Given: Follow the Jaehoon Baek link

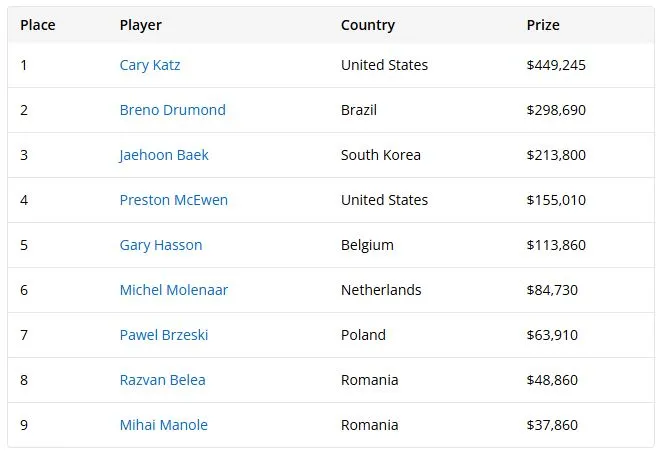Looking at the screenshot, I should 164,155.
